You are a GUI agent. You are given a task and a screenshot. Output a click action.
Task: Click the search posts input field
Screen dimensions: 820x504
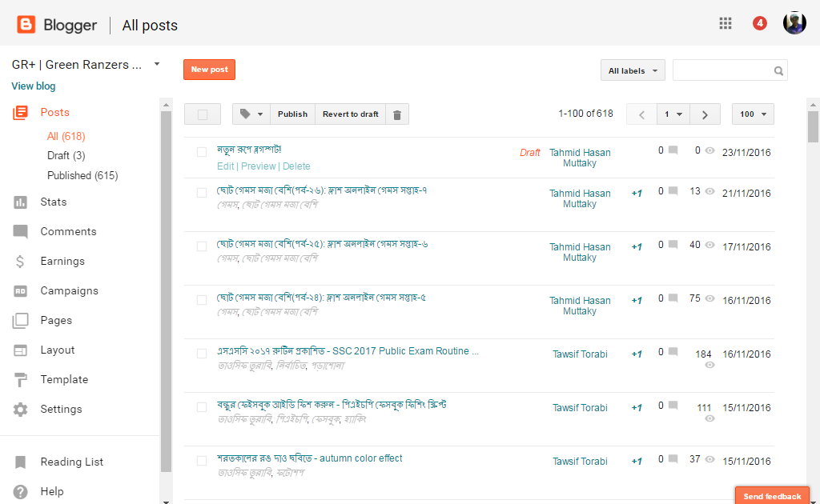click(722, 70)
